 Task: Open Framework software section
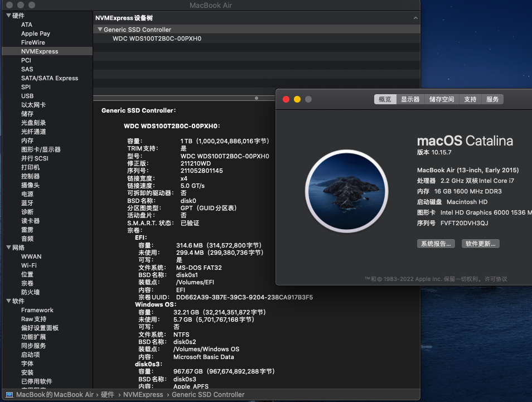pyautogui.click(x=37, y=310)
